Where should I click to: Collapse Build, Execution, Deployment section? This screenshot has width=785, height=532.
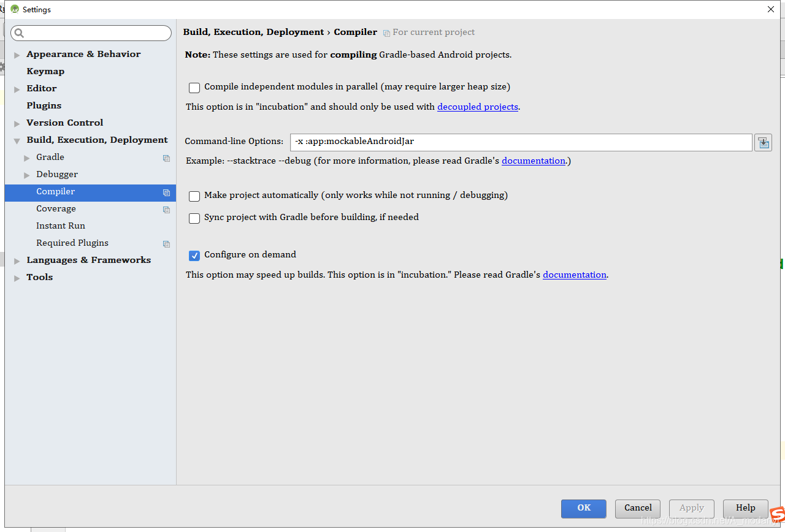17,141
